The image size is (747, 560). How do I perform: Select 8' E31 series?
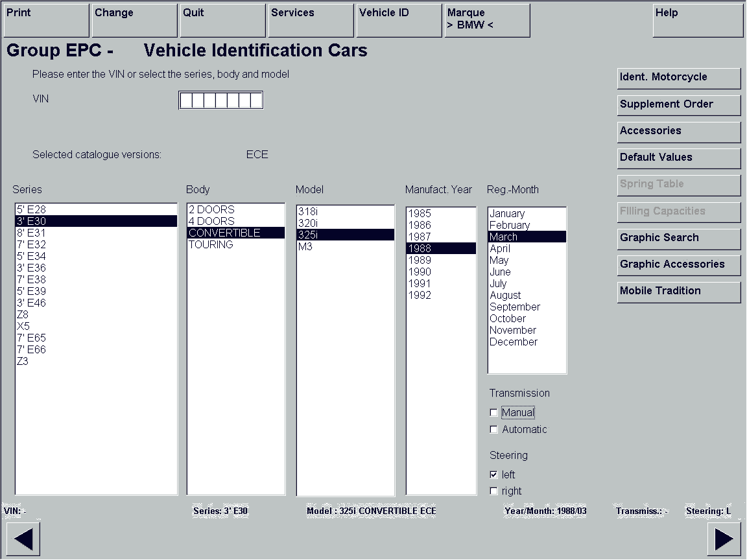click(x=96, y=233)
